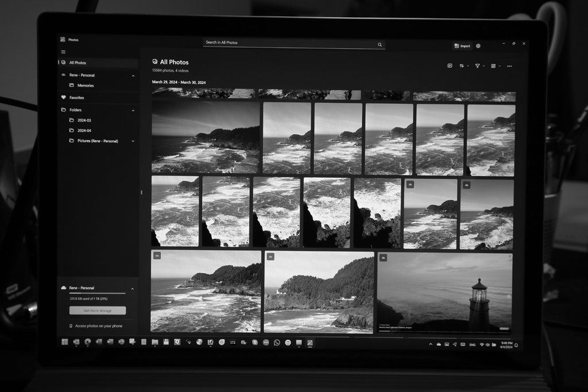
Task: Open the filter dropdown
Action: (x=479, y=66)
